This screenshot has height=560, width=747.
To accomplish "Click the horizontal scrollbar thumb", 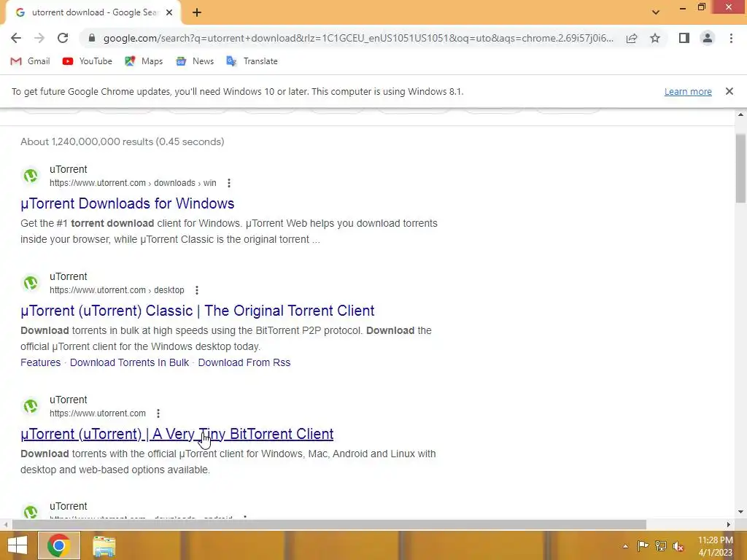I will pos(329,524).
